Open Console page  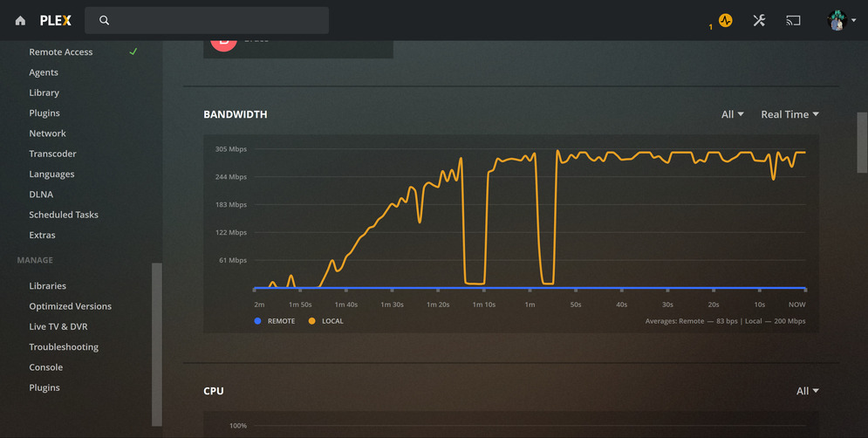(x=46, y=367)
